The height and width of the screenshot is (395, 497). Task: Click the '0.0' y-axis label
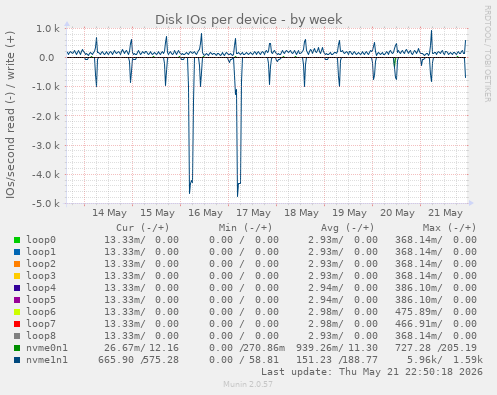click(x=47, y=58)
